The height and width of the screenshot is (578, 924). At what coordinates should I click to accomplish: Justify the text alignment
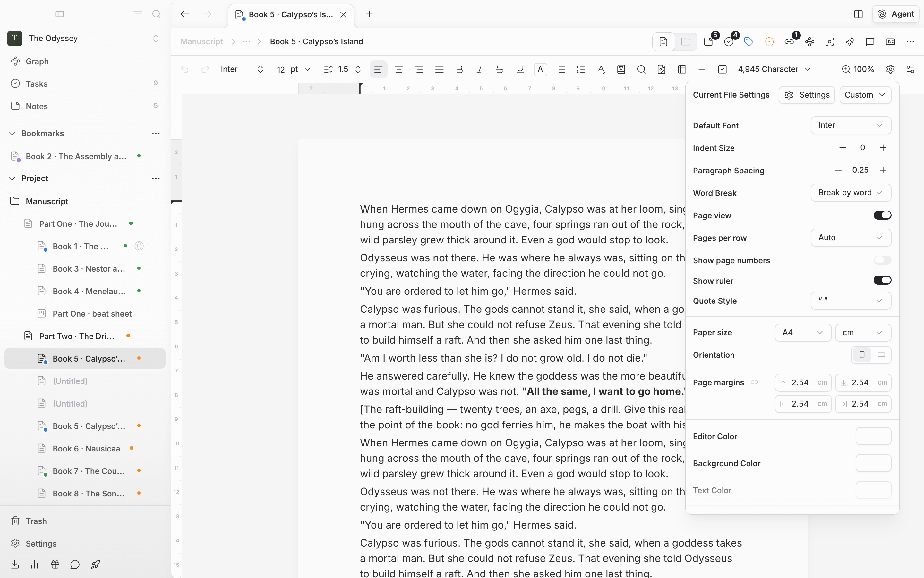coord(440,69)
